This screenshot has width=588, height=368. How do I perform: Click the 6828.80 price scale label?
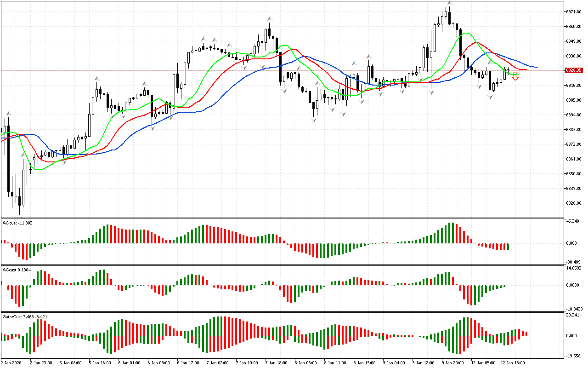click(574, 203)
